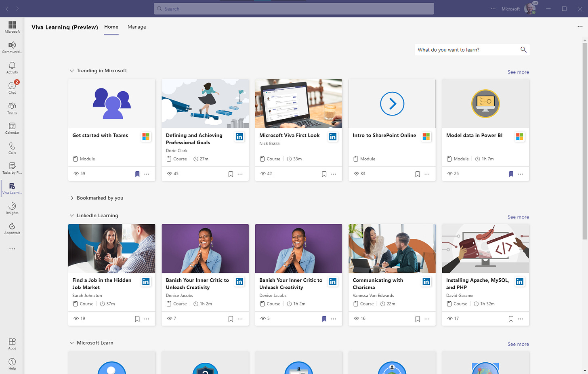The height and width of the screenshot is (374, 588).
Task: Click the What do you want to learn field
Action: pyautogui.click(x=464, y=49)
